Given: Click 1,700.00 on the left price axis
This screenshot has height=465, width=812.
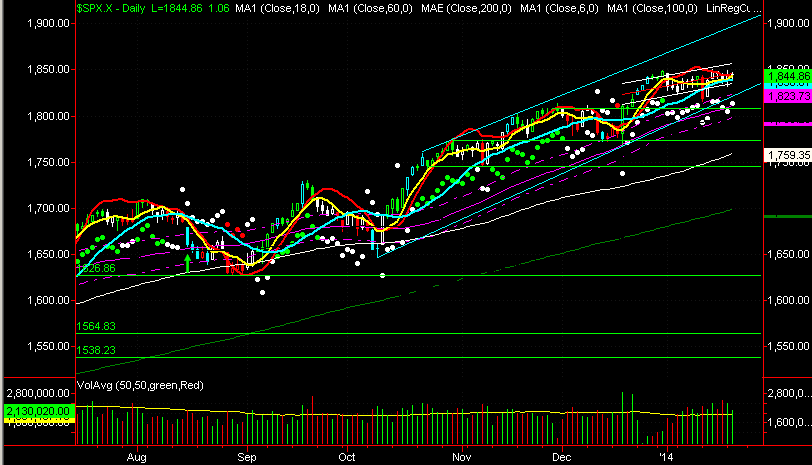Looking at the screenshot, I should pyautogui.click(x=48, y=208).
